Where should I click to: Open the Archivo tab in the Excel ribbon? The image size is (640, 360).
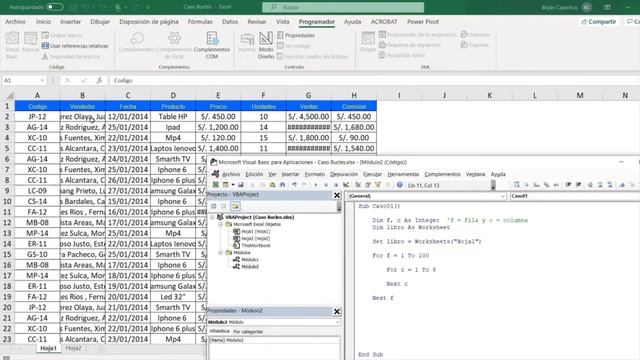(x=15, y=22)
